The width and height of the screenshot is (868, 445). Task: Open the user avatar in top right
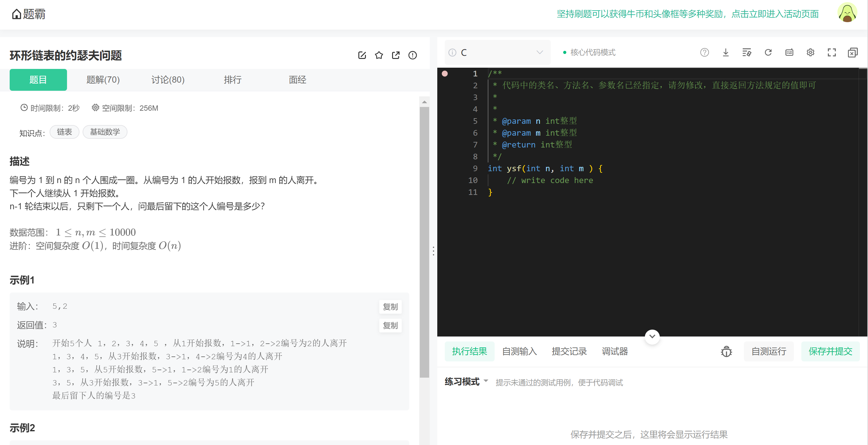(x=847, y=13)
